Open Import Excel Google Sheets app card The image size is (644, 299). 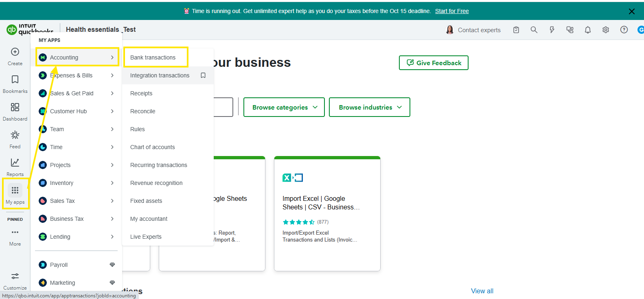click(327, 213)
